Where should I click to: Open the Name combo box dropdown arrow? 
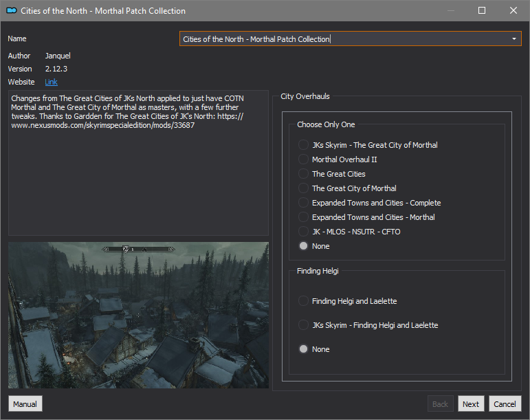coord(514,39)
